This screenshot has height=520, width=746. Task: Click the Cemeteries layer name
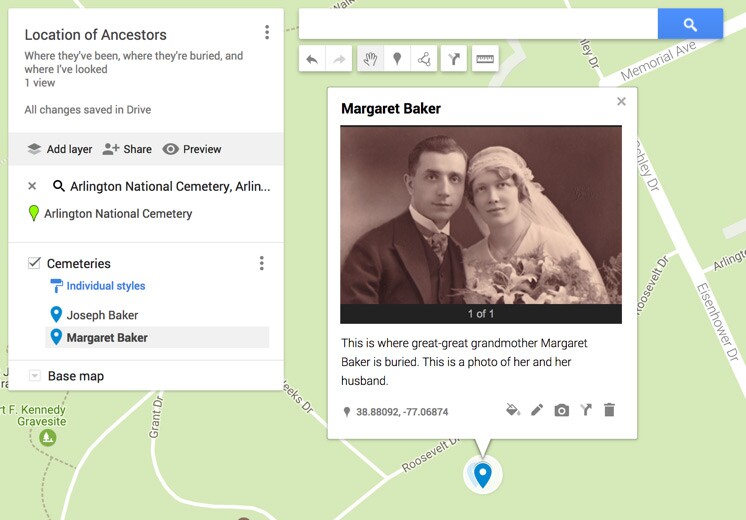click(79, 264)
